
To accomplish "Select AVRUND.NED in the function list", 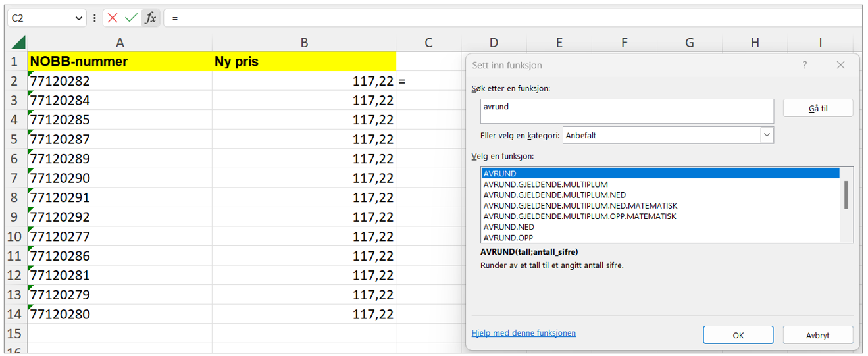I will point(509,227).
